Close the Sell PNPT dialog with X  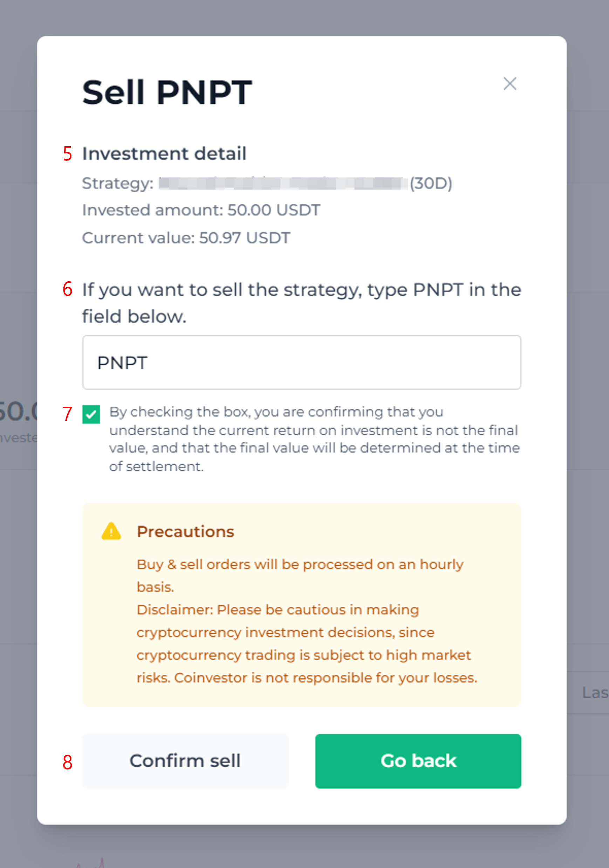click(x=509, y=83)
